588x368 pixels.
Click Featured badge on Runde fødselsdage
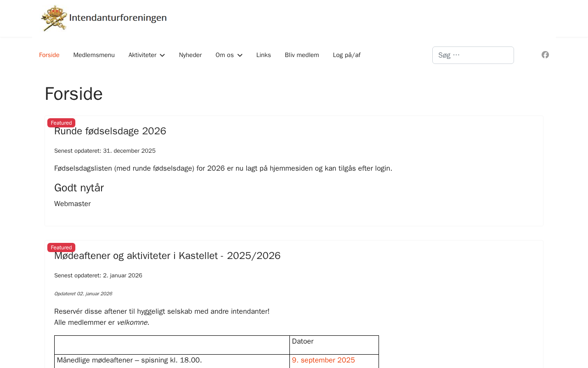pos(61,123)
